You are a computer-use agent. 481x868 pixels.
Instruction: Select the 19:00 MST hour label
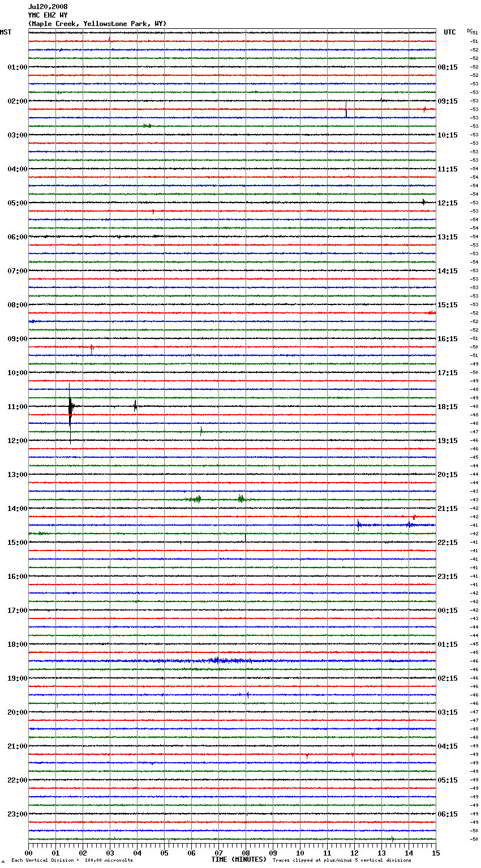(17, 678)
